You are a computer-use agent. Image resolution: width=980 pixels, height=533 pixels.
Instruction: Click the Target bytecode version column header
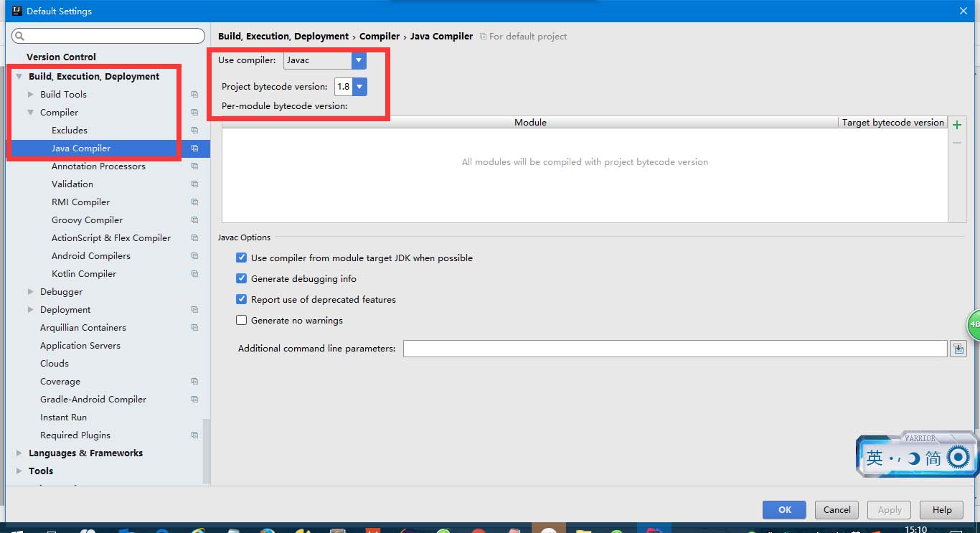tap(893, 123)
